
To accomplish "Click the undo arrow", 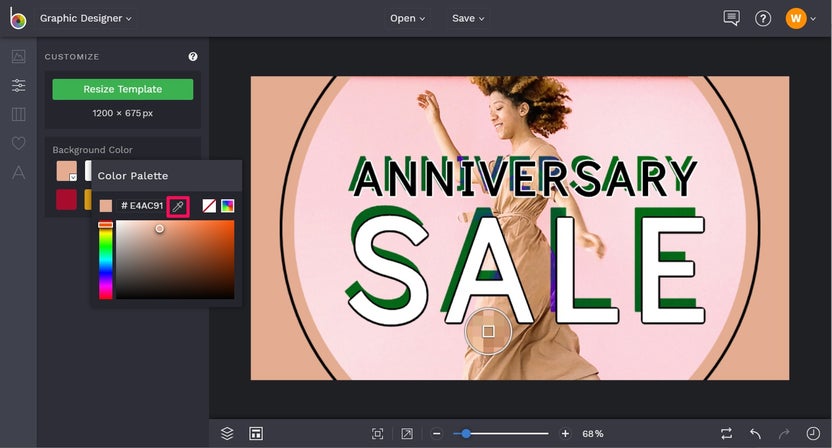I will point(755,433).
